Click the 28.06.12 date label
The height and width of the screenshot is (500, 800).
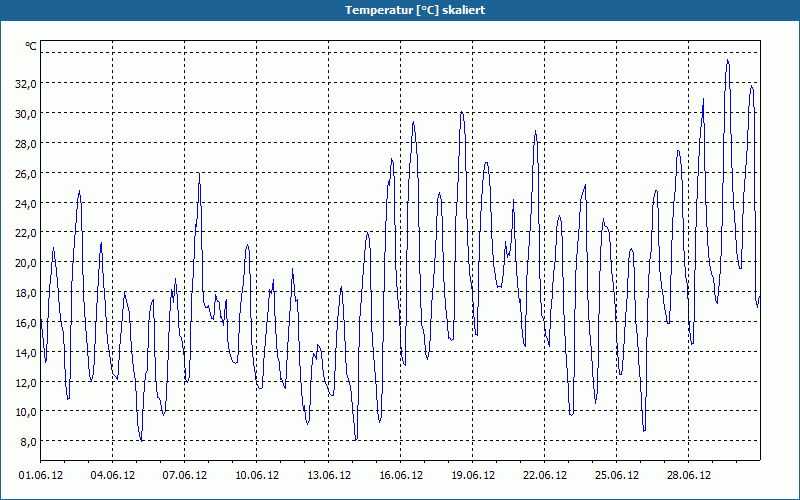(688, 476)
